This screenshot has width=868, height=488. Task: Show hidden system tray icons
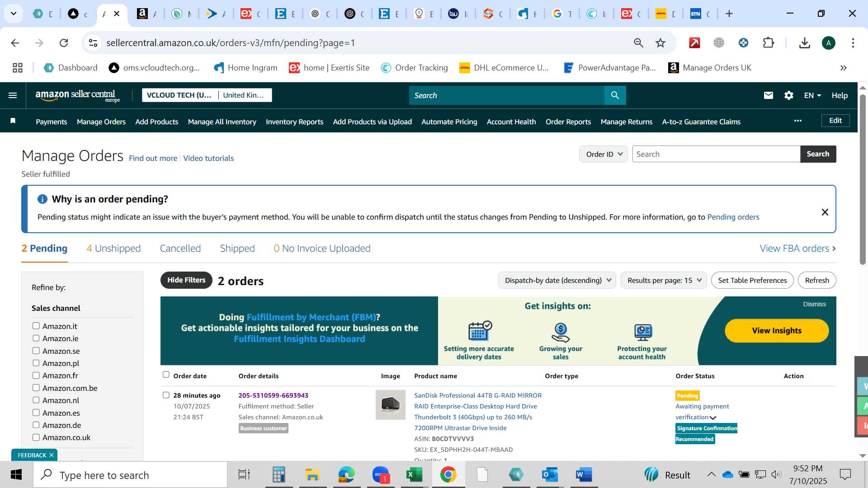(x=711, y=474)
